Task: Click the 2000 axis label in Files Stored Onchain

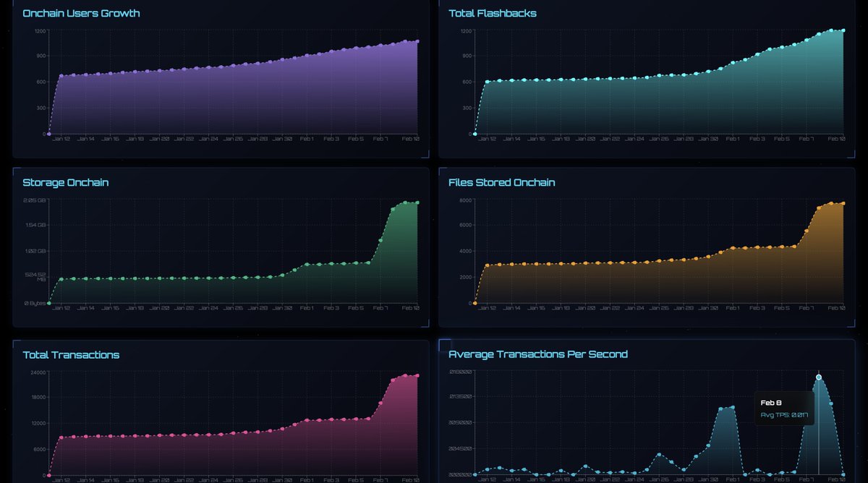Action: (465, 277)
